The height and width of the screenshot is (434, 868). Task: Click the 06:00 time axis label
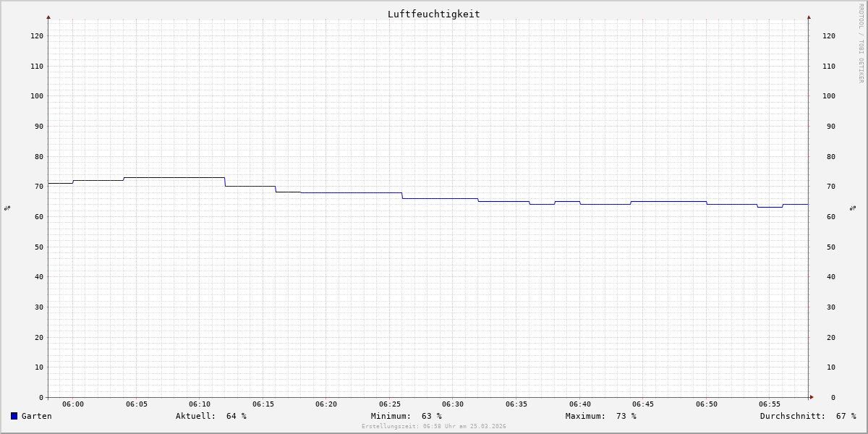coord(73,404)
